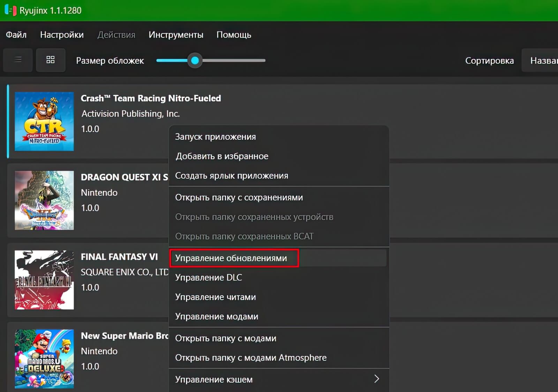Switch to list view layout

pos(18,60)
